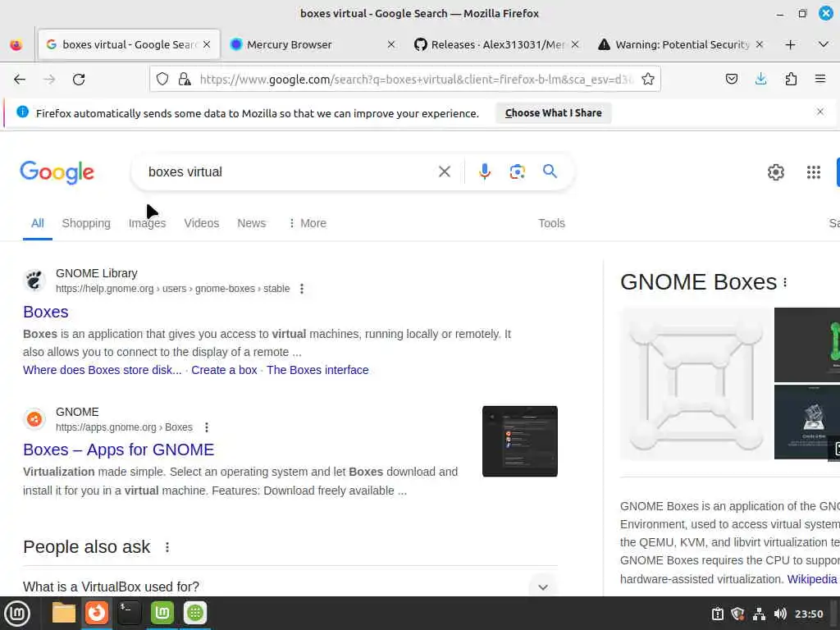
Task: Open the 23:50 clock calendar
Action: 808,614
